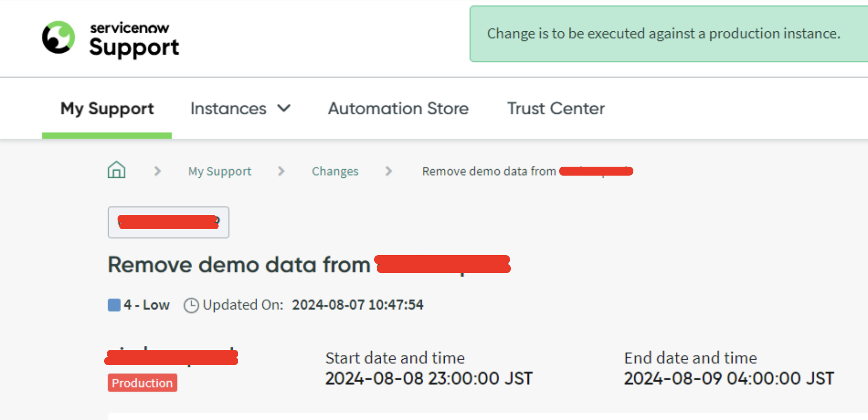Click the Remove demo data breadcrumb
Screen dimensions: 868x420
(x=489, y=171)
